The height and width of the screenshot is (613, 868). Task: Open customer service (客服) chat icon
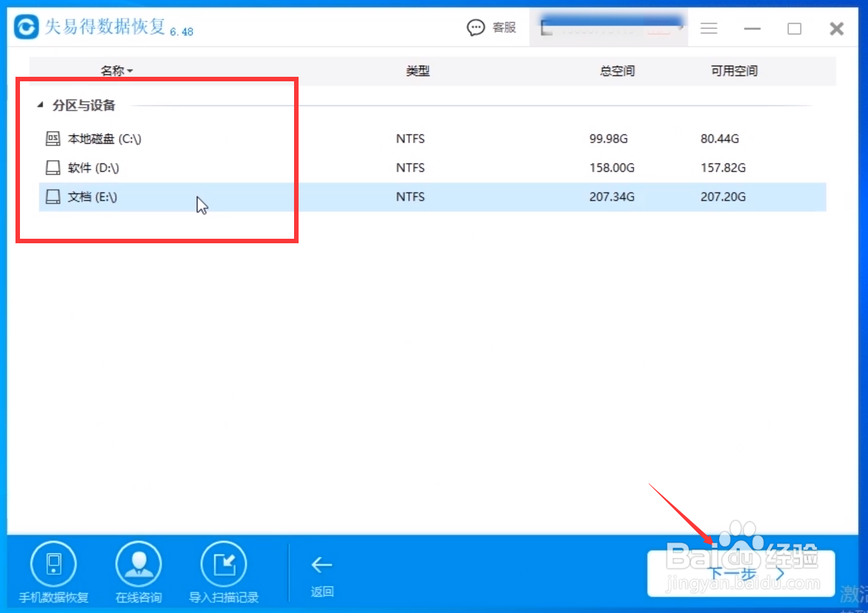476,28
